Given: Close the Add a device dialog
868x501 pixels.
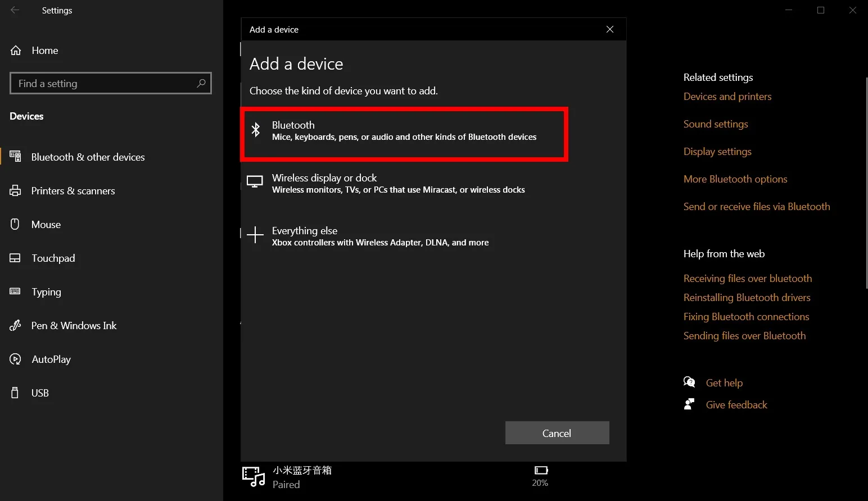Looking at the screenshot, I should (x=610, y=29).
